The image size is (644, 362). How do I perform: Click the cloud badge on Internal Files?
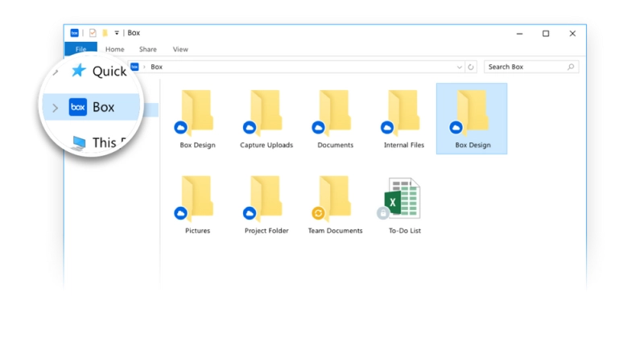[387, 128]
